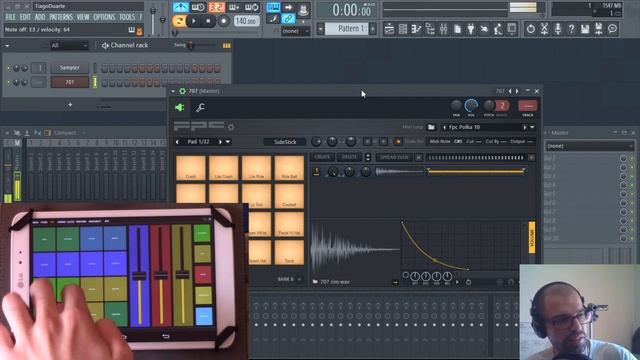
Task: Open the Pad 1/32 dropdown arrow
Action: tap(228, 142)
